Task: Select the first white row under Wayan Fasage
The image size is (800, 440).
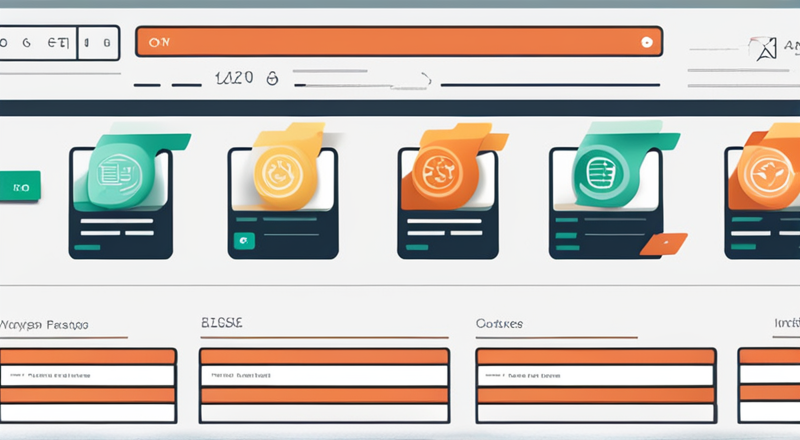Action: coord(87,375)
